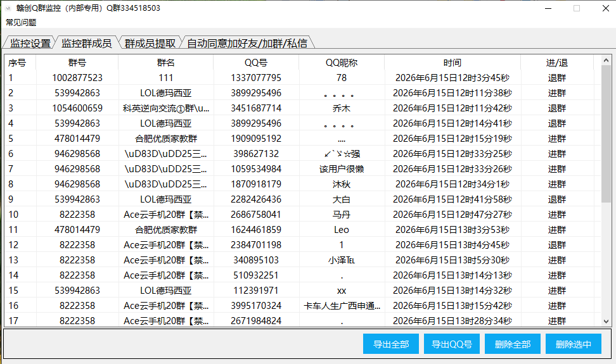Select QQ number 1870918179

click(256, 184)
